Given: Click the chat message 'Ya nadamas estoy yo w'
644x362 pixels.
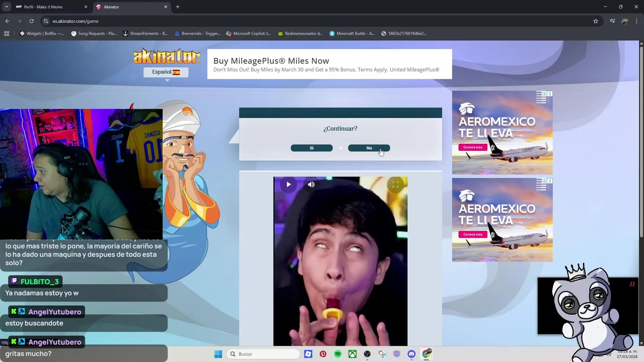Looking at the screenshot, I should coord(42,293).
